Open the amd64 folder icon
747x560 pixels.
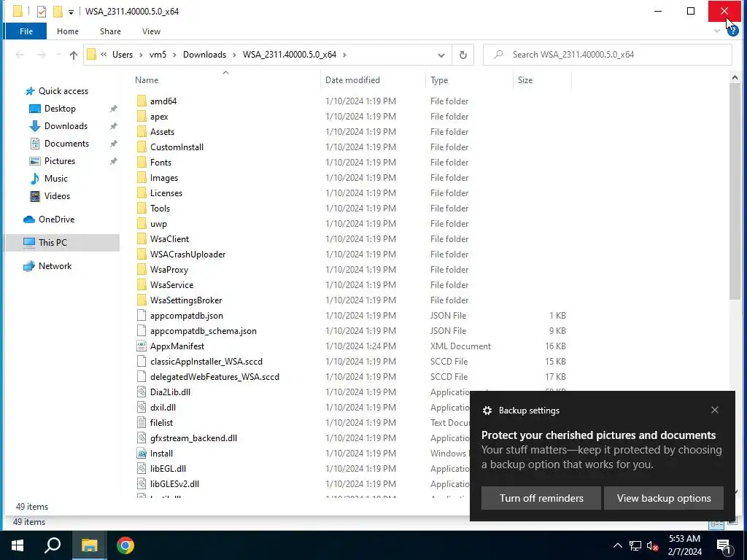142,101
